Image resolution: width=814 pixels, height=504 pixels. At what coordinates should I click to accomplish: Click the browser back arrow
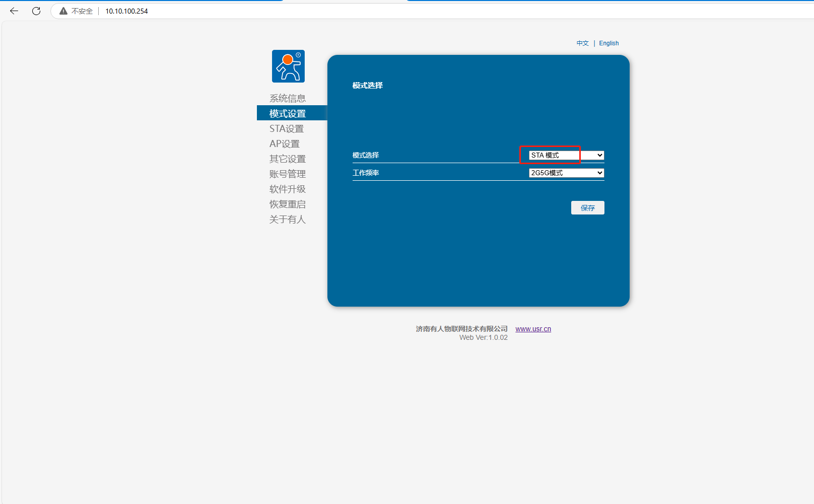pyautogui.click(x=14, y=11)
